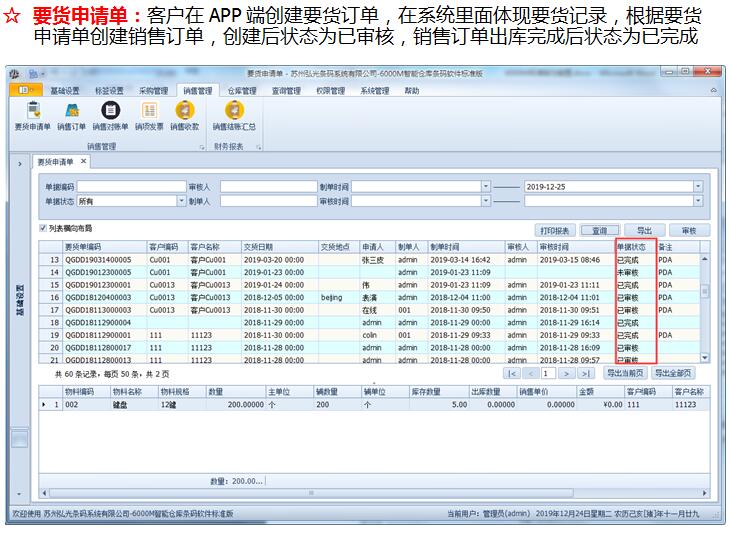
Task: Click the beijing delivery location cell
Action: (339, 298)
